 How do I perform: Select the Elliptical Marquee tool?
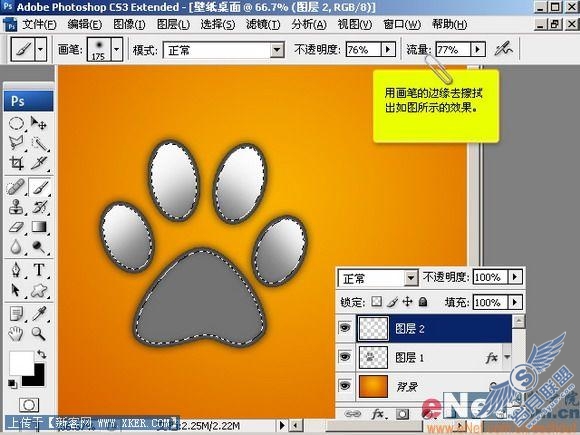coord(16,123)
